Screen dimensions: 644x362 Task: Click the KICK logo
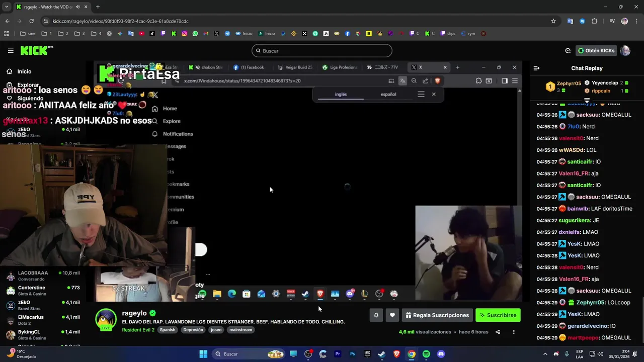pyautogui.click(x=36, y=50)
